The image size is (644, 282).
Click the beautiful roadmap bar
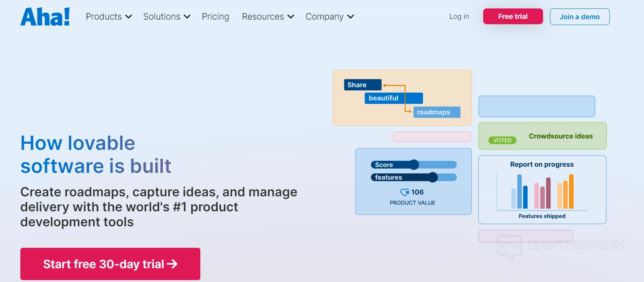tap(394, 98)
